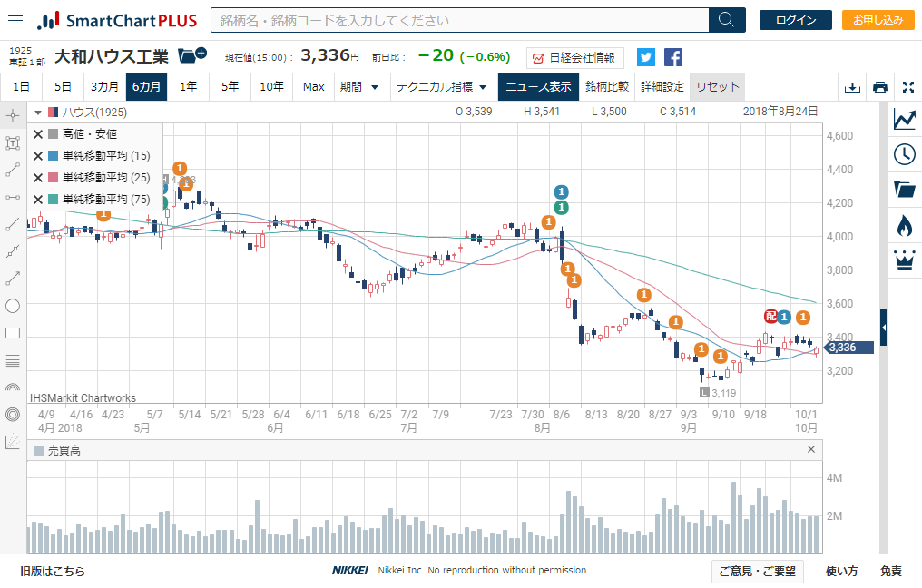Add stock to portfolio folder icon
Image resolution: width=922 pixels, height=588 pixels.
coord(191,55)
